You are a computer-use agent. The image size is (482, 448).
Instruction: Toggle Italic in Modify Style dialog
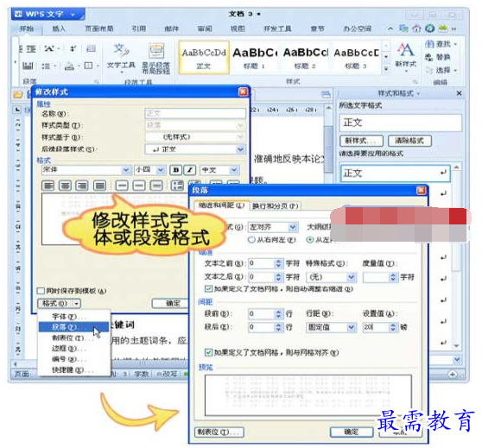pyautogui.click(x=190, y=170)
